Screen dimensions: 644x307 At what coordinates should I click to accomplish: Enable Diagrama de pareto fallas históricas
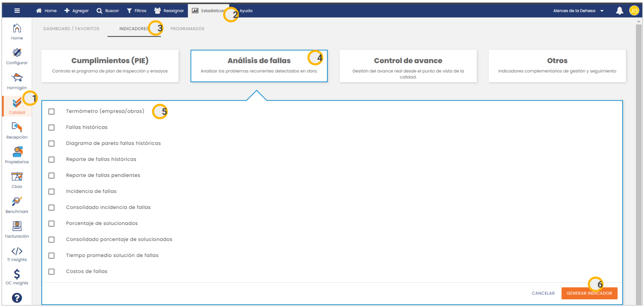(51, 143)
